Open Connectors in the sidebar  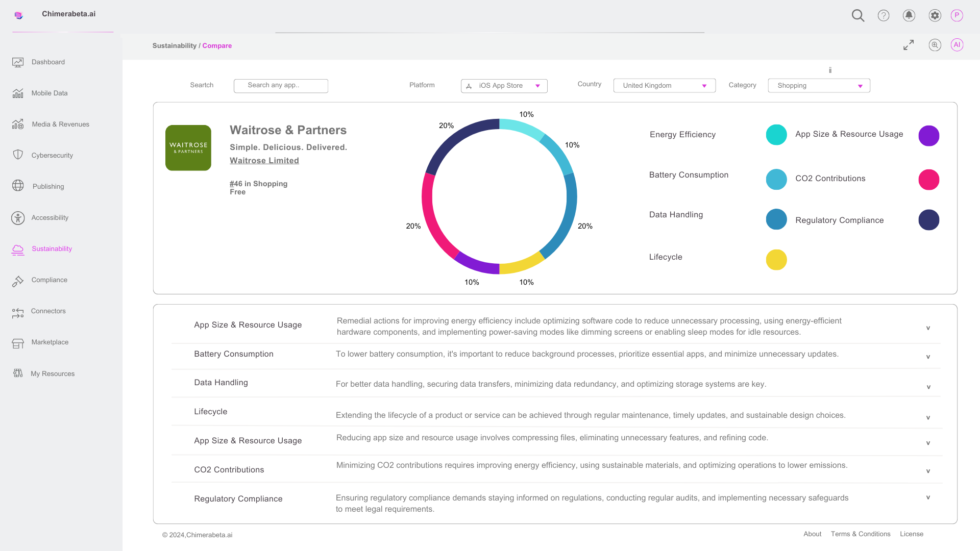(x=48, y=311)
